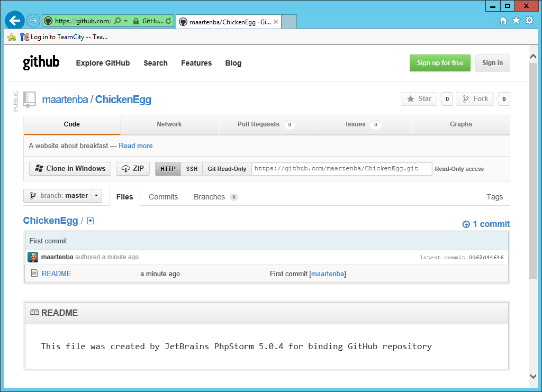542x392 pixels.
Task: Select Git Read-Only clone protocol
Action: (x=227, y=169)
